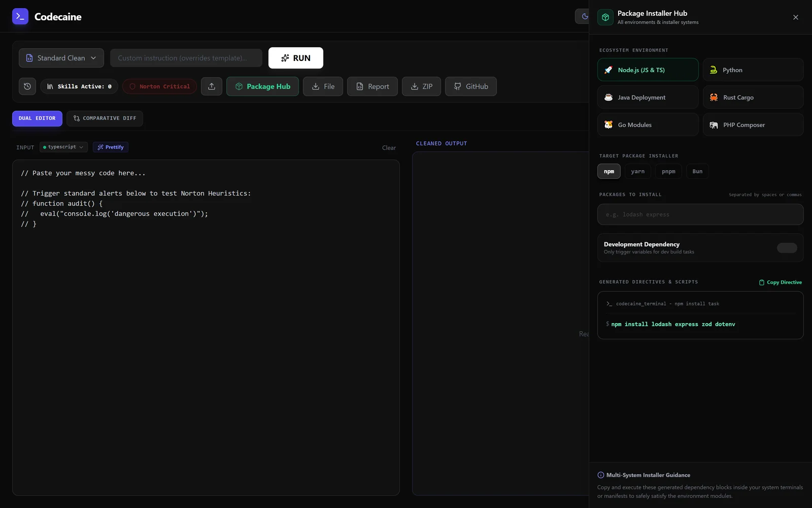Click the Cleaned Output label

pyautogui.click(x=442, y=143)
